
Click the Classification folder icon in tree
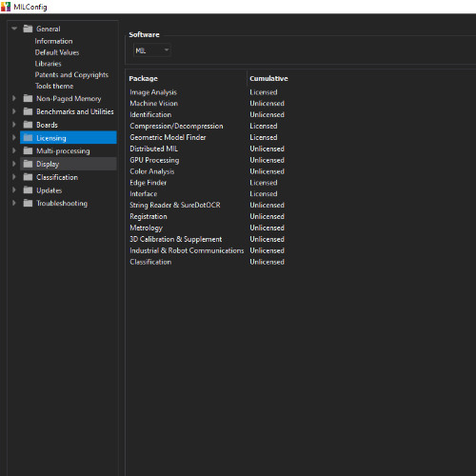coord(28,177)
